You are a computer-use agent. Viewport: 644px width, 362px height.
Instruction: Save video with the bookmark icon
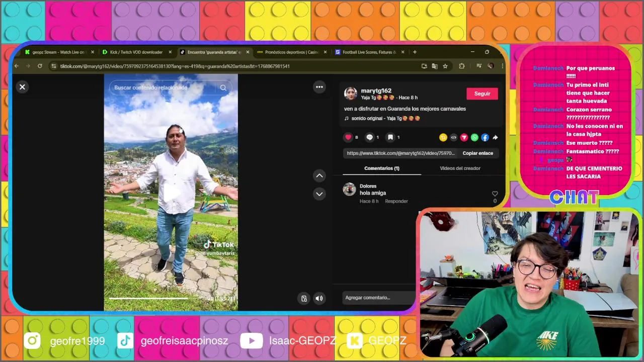coord(390,137)
